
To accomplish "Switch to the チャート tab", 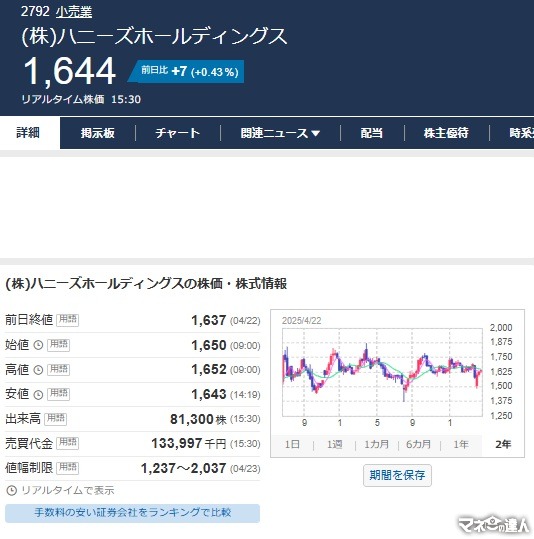I will (177, 133).
